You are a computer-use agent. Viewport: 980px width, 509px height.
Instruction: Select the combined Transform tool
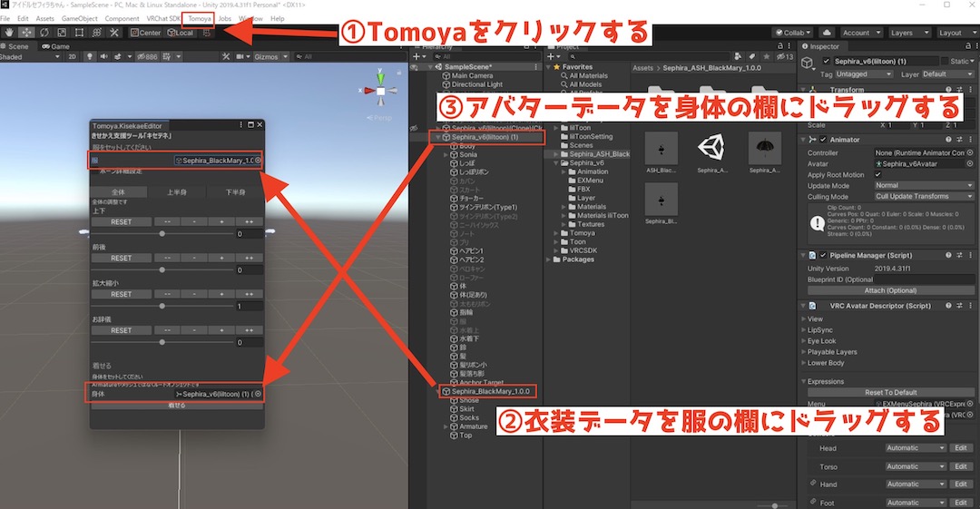coord(96,33)
